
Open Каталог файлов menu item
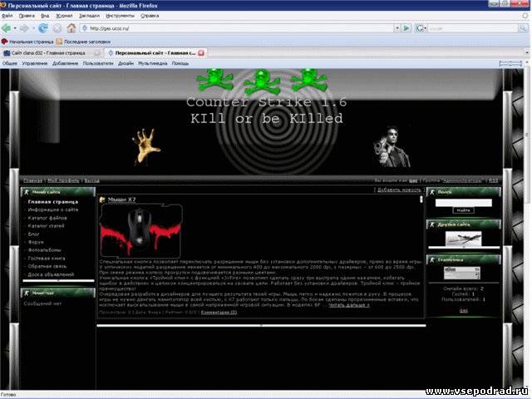coord(47,218)
